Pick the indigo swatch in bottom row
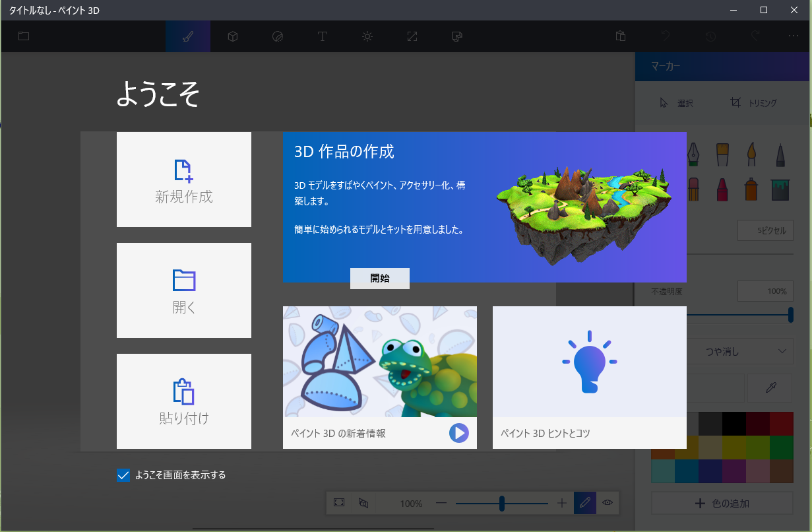 click(x=710, y=471)
